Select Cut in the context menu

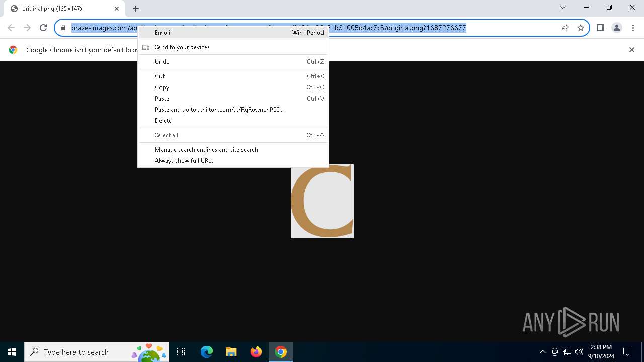tap(233, 76)
